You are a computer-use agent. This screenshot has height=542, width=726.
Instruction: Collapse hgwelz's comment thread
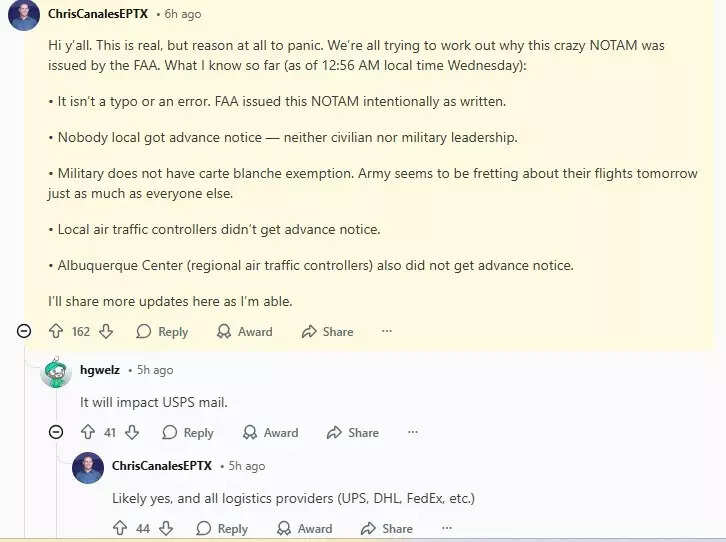pyautogui.click(x=56, y=433)
